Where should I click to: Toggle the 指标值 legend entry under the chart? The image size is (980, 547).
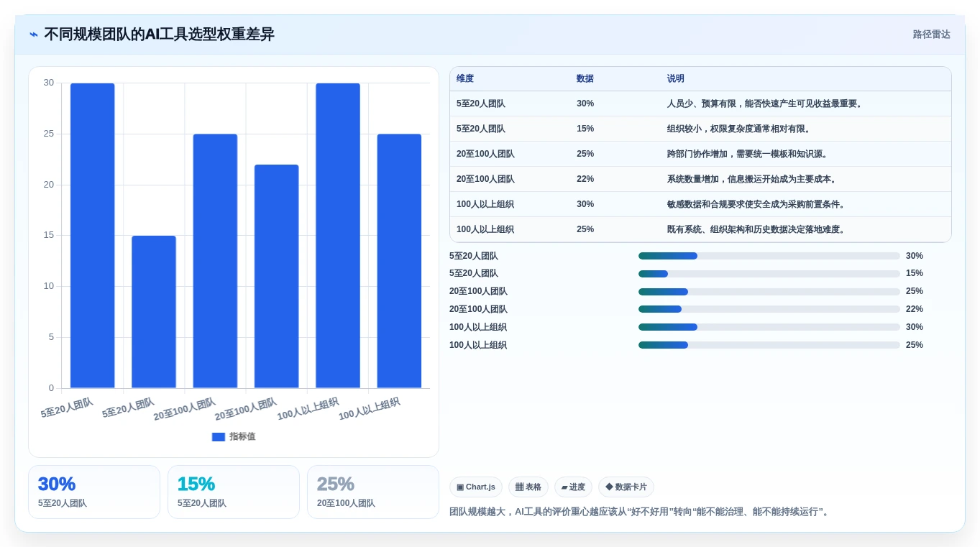tap(234, 436)
